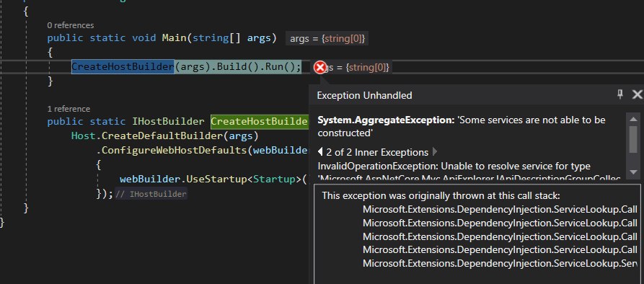The image size is (644, 284).
Task: Click the red exception error icon
Action: [319, 67]
